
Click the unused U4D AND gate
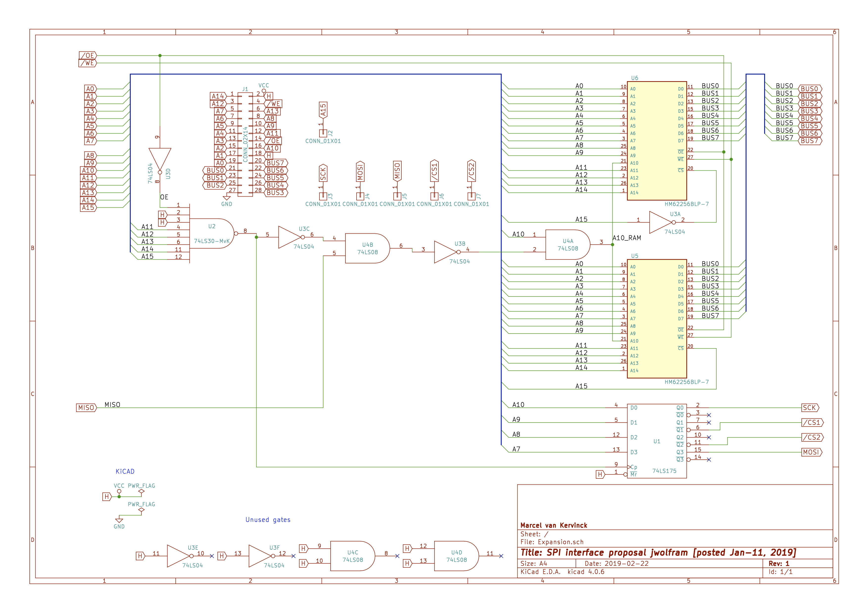456,556
